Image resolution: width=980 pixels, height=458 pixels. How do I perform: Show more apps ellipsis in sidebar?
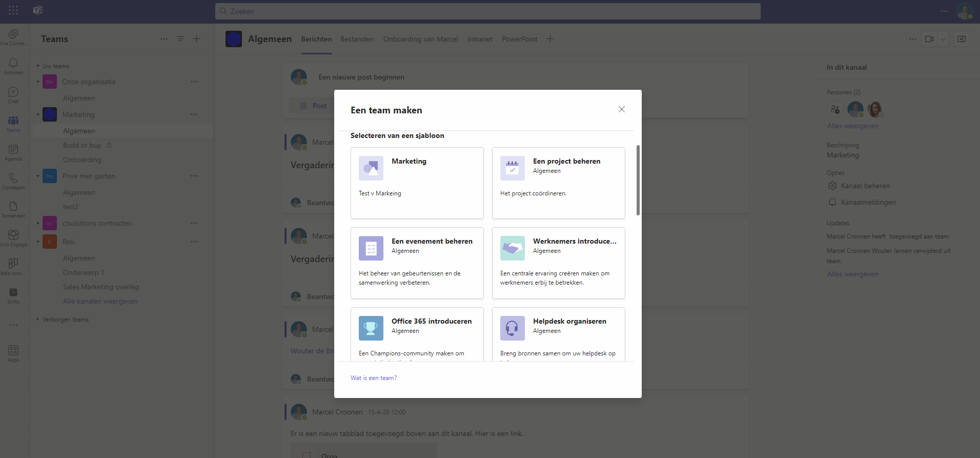click(x=13, y=325)
